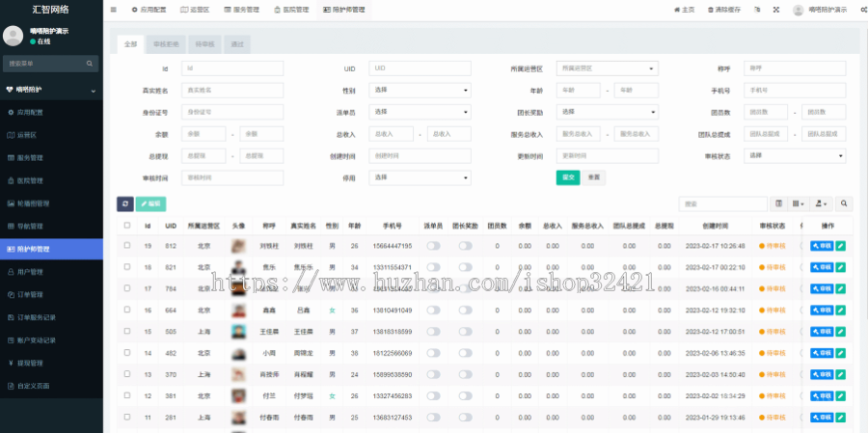
Task: Open 医院管理 in the top navigation
Action: click(291, 10)
